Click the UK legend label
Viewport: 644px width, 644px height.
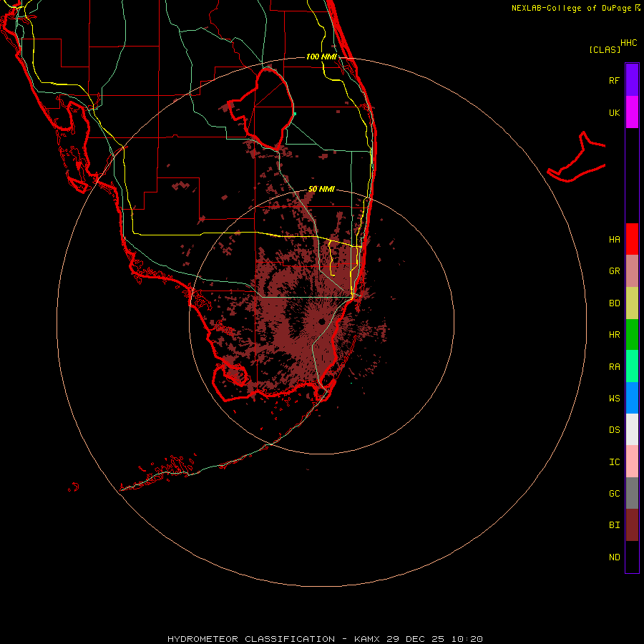(x=614, y=112)
